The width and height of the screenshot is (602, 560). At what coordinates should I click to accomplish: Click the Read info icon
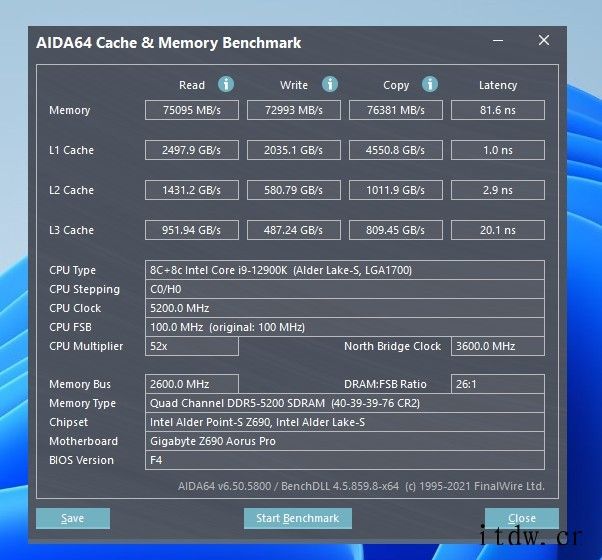[x=226, y=84]
